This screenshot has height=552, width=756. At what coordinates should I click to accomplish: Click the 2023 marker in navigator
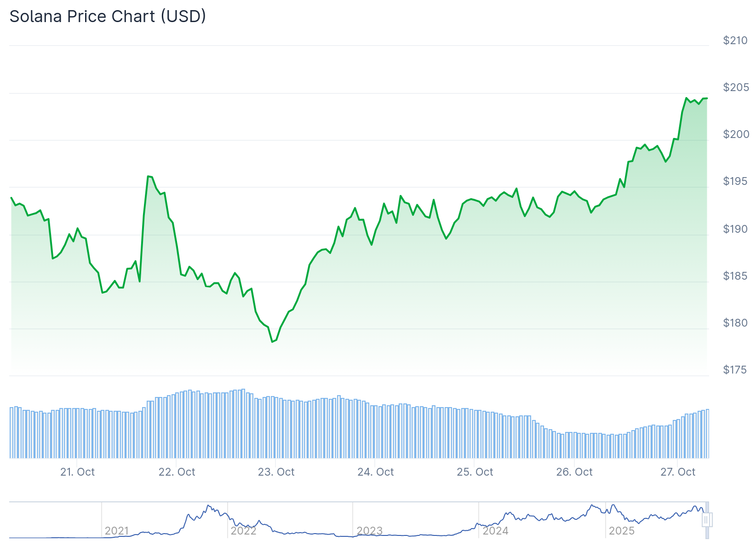coord(369,531)
